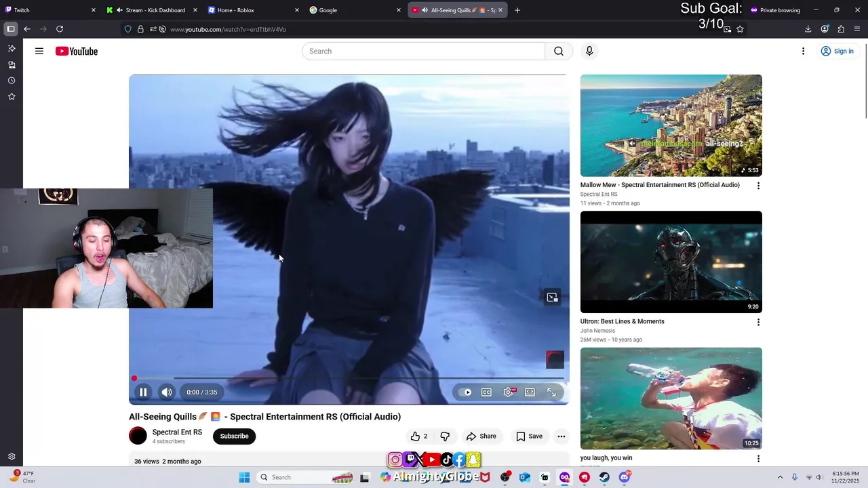Mute the All-Seeing Quills tab audio
The width and height of the screenshot is (868, 488).
[x=425, y=10]
